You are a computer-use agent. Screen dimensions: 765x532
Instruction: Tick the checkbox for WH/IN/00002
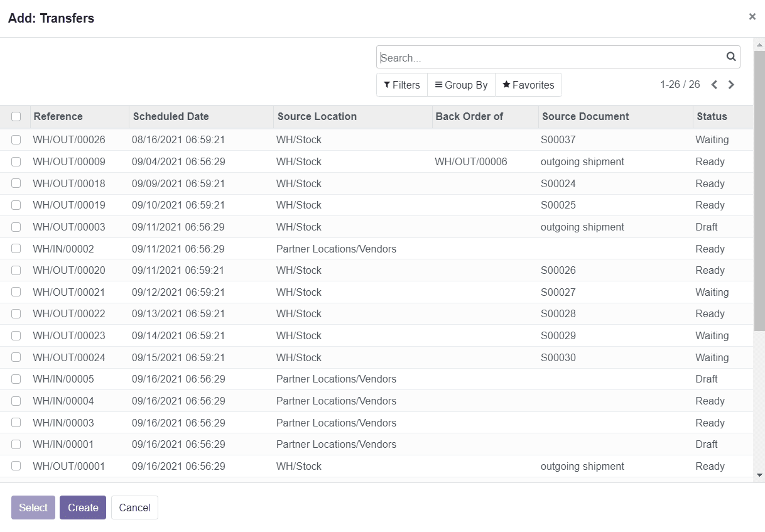click(x=16, y=248)
